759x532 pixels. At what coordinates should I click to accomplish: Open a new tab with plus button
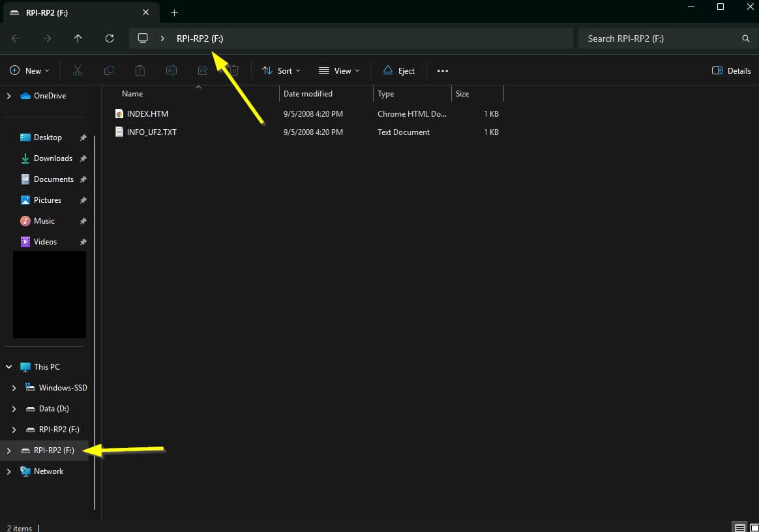tap(174, 12)
